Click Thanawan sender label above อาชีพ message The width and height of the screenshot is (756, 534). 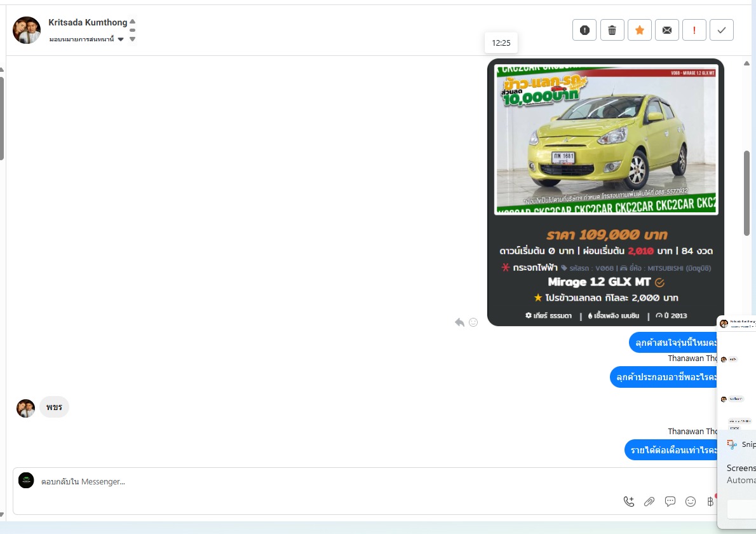[x=692, y=359]
